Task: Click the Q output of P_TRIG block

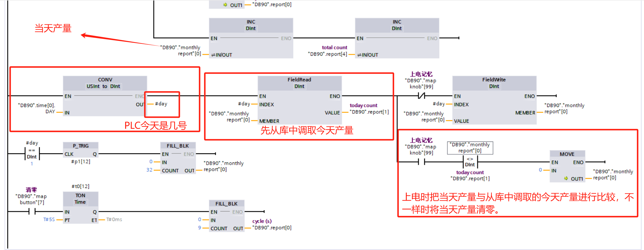Action: pyautogui.click(x=95, y=154)
